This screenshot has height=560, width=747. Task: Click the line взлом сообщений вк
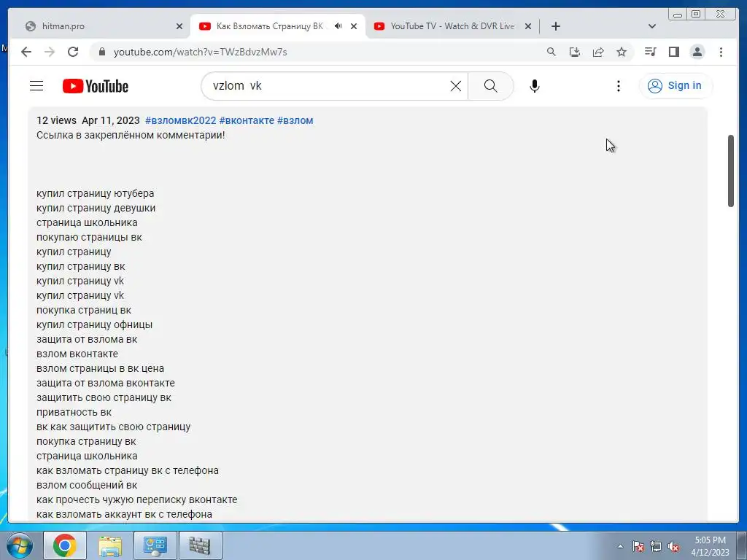tap(87, 485)
